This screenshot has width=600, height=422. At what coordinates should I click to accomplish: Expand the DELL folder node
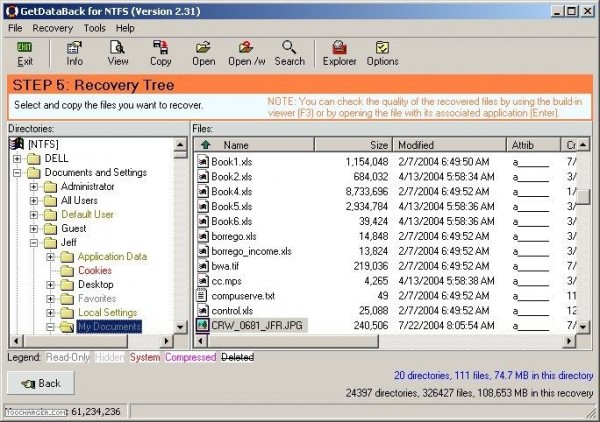click(x=19, y=159)
